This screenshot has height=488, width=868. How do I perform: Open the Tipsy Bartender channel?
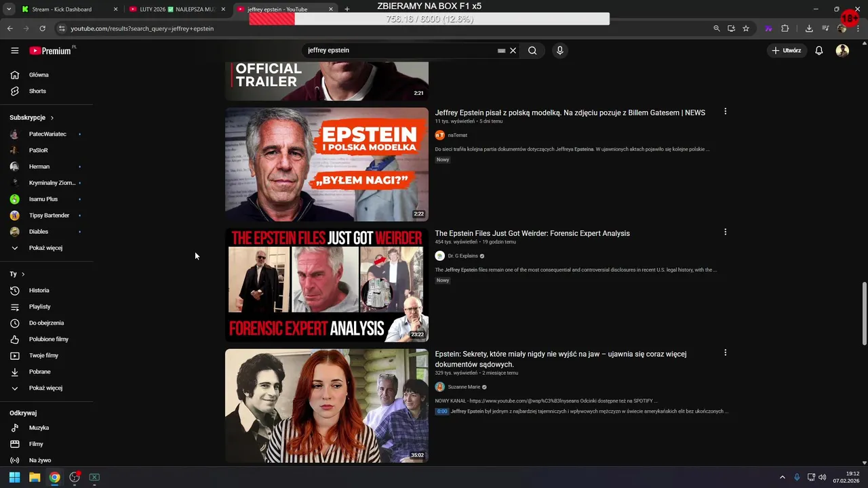point(46,216)
